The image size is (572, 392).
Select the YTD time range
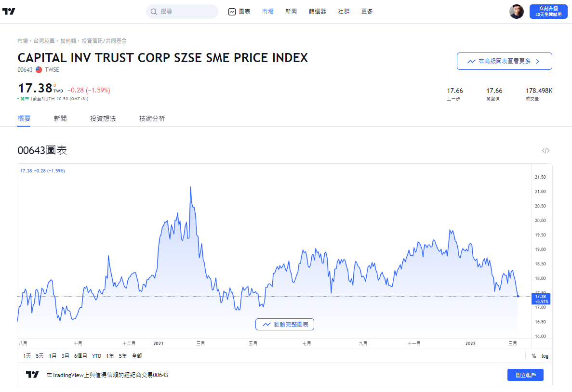click(97, 356)
